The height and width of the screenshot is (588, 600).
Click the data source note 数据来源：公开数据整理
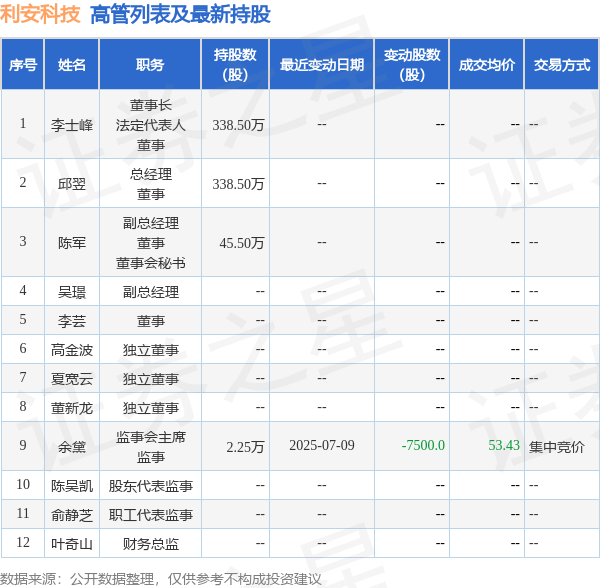(77, 579)
